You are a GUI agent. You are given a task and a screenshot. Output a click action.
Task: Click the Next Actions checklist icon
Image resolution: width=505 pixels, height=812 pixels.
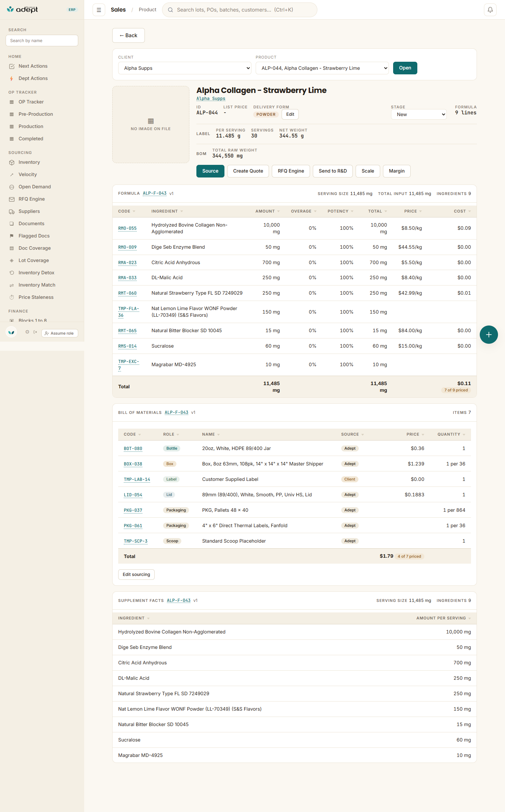coord(12,66)
